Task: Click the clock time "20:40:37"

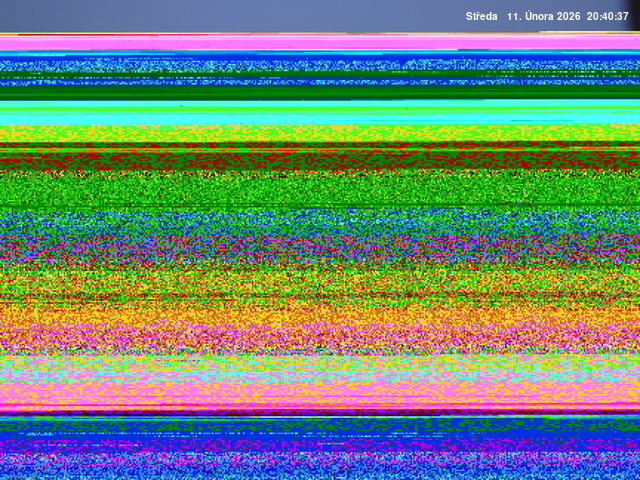Action: (x=608, y=16)
